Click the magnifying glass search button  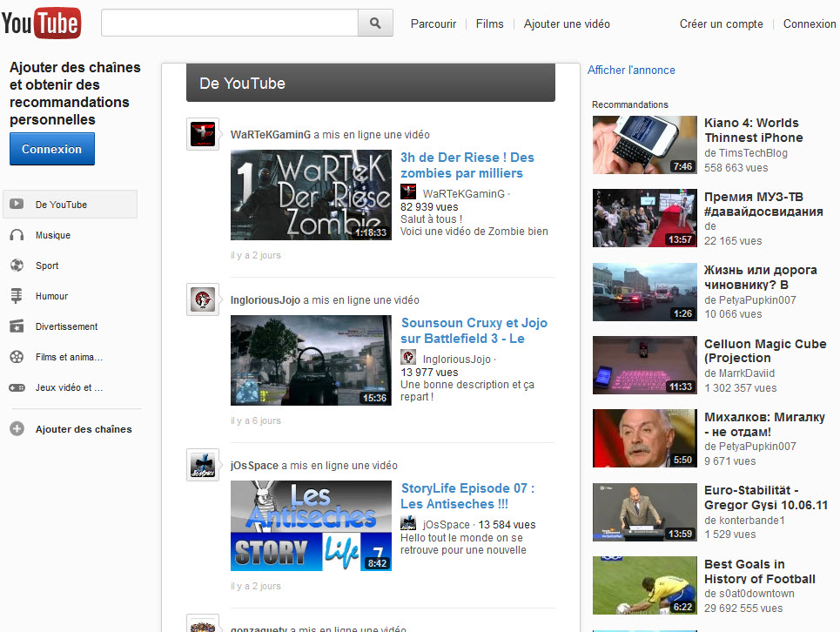point(375,23)
